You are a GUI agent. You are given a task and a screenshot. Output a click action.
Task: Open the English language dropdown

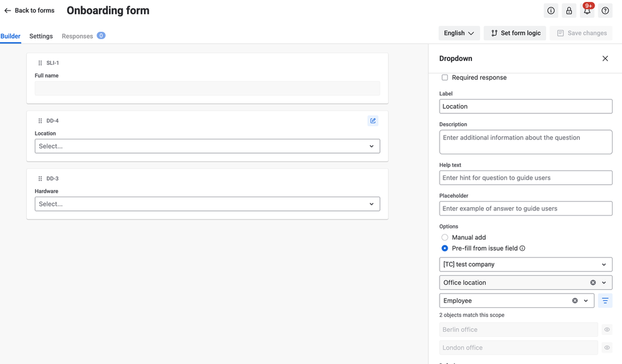[459, 34]
